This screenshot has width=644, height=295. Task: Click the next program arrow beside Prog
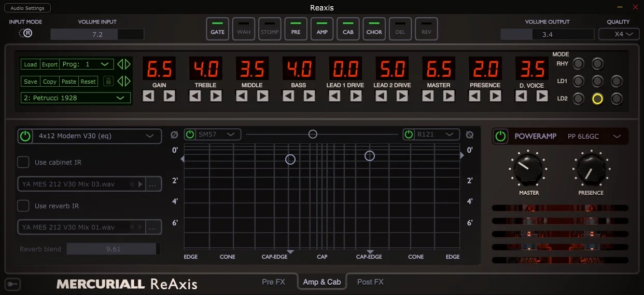coord(128,64)
